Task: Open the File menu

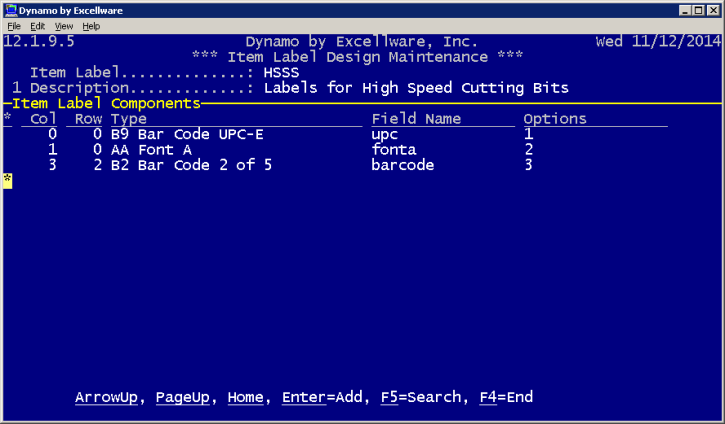Action: [14, 26]
